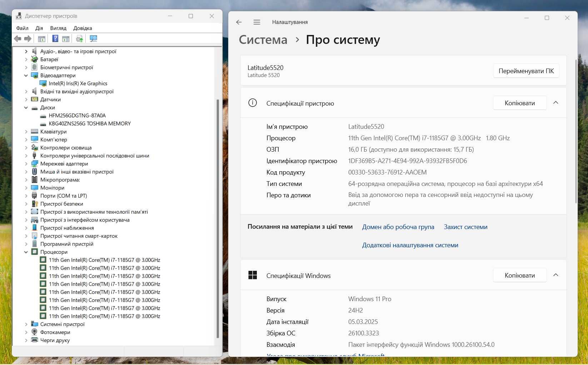588x365 pixels.
Task: Select the Пристрої читання смарт-карток item
Action: 79,236
